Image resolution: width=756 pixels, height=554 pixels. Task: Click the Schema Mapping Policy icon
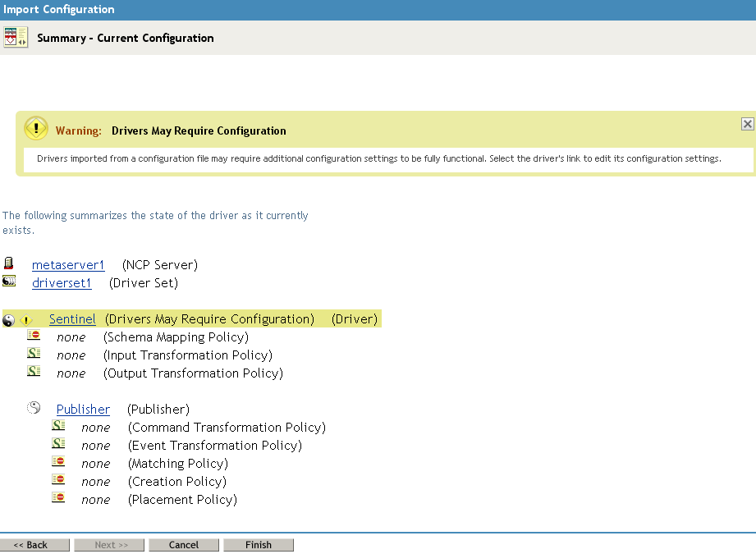(34, 335)
